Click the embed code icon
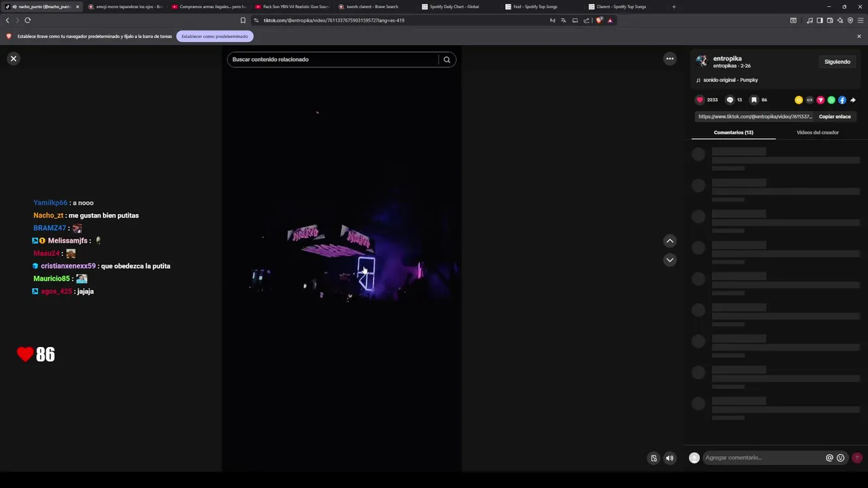 pyautogui.click(x=810, y=100)
